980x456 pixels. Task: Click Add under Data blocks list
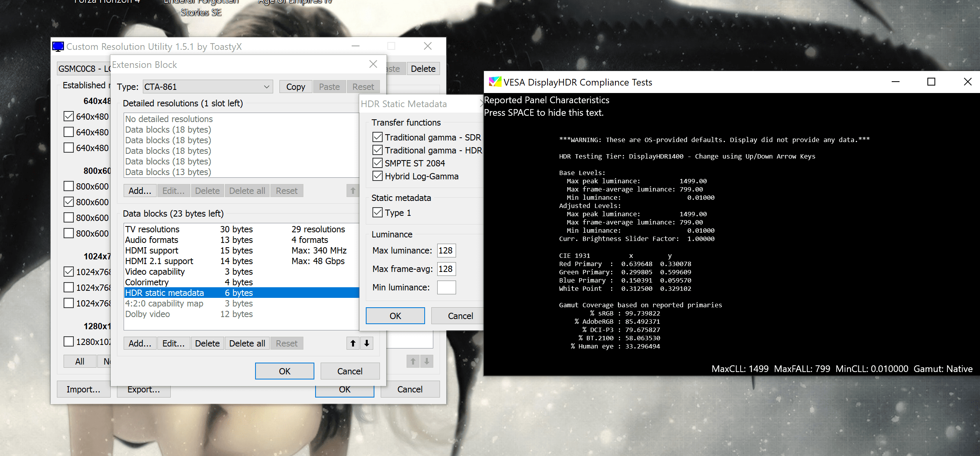(x=140, y=343)
